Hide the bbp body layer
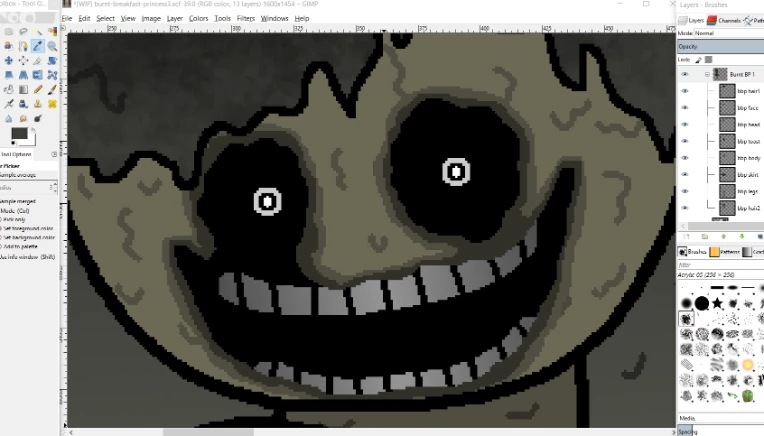 point(685,158)
